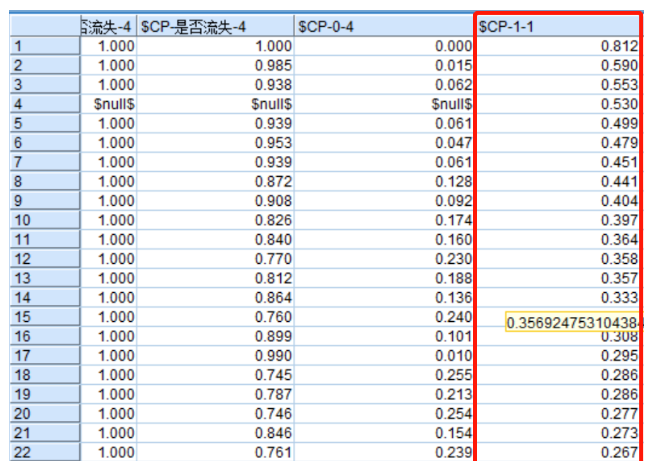
Task: Select the partially visible 流失-4 column header
Action: 108,27
